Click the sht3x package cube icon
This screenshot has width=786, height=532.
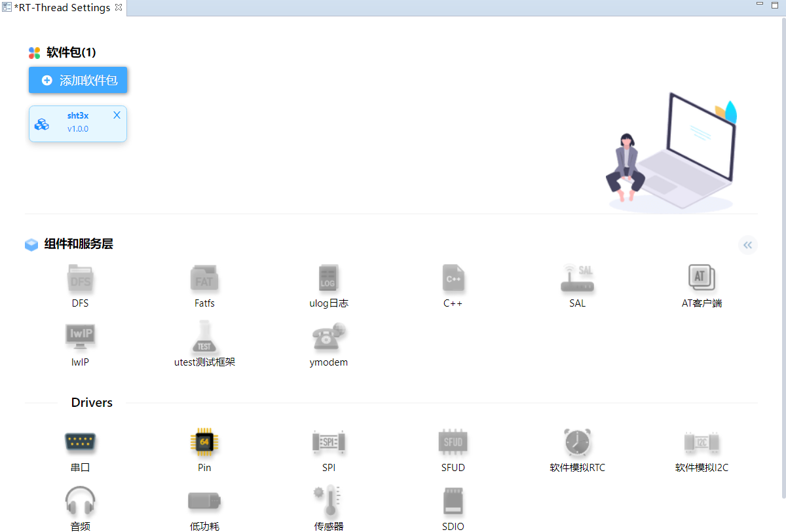coord(42,124)
